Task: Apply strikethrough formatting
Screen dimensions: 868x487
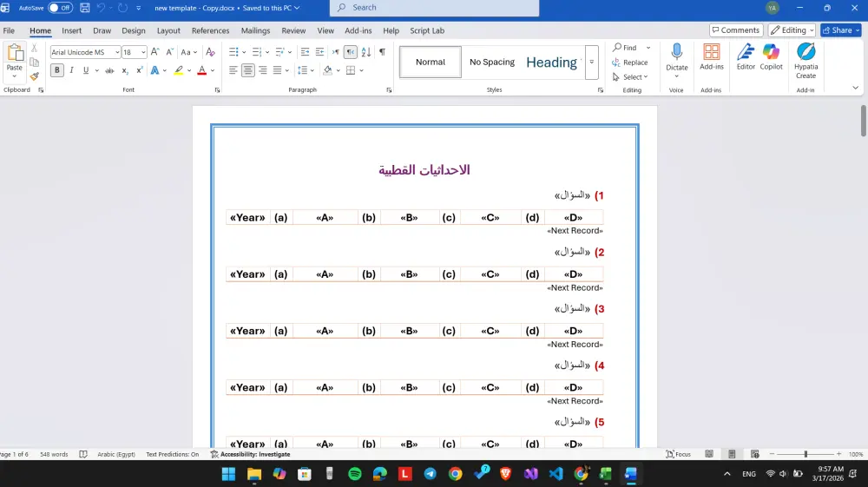Action: tap(109, 70)
